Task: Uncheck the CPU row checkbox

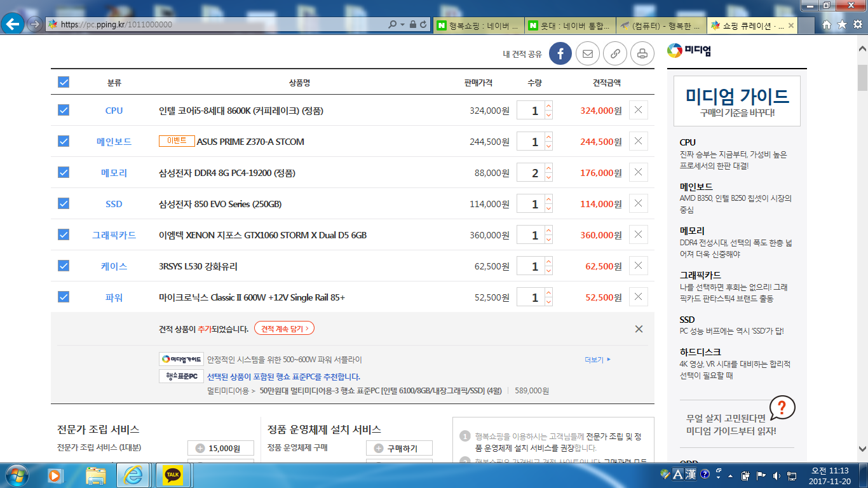Action: click(x=64, y=110)
